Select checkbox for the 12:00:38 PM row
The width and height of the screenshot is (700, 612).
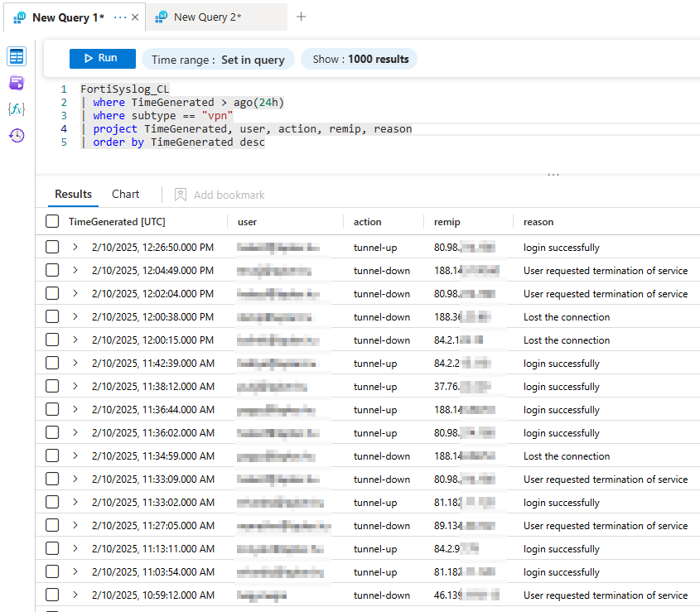click(x=52, y=316)
